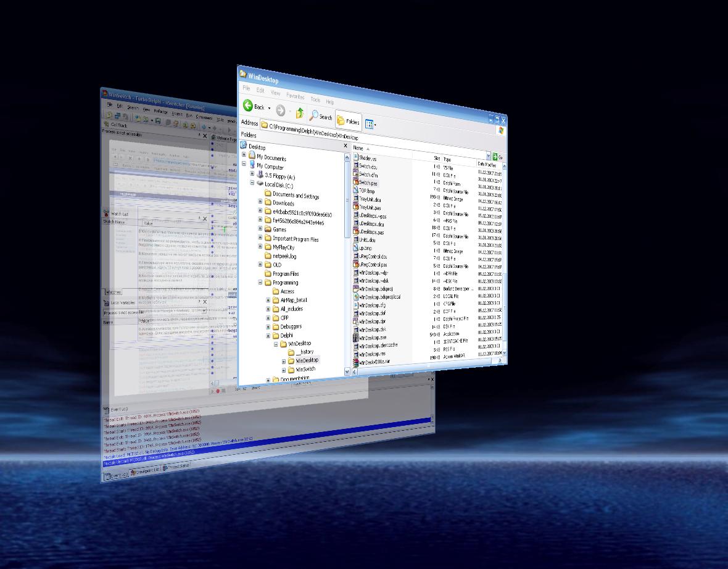Open the Views icon to change file layout
The height and width of the screenshot is (569, 728).
[x=370, y=123]
